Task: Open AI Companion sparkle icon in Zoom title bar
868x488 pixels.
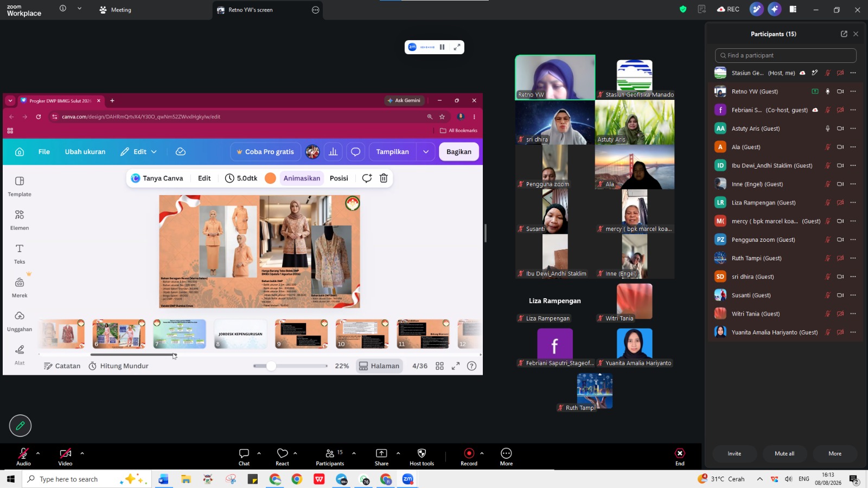Action: (x=775, y=9)
